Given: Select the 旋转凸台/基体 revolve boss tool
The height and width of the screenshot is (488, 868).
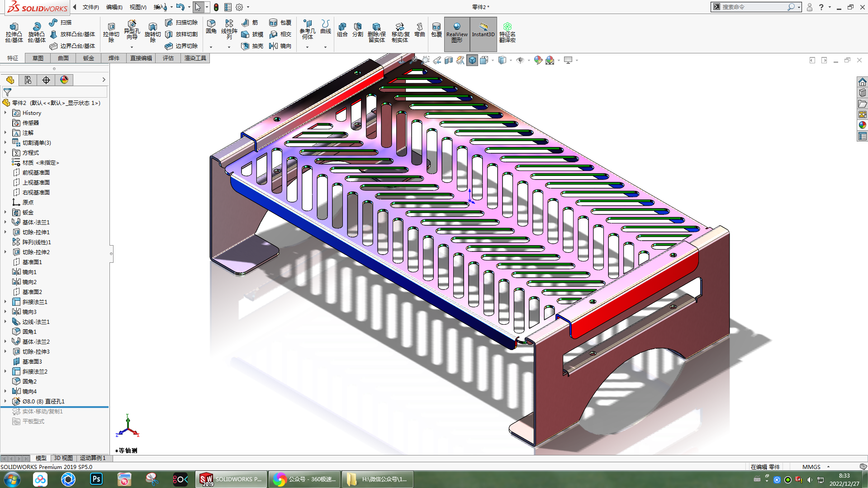Looking at the screenshot, I should 37,33.
